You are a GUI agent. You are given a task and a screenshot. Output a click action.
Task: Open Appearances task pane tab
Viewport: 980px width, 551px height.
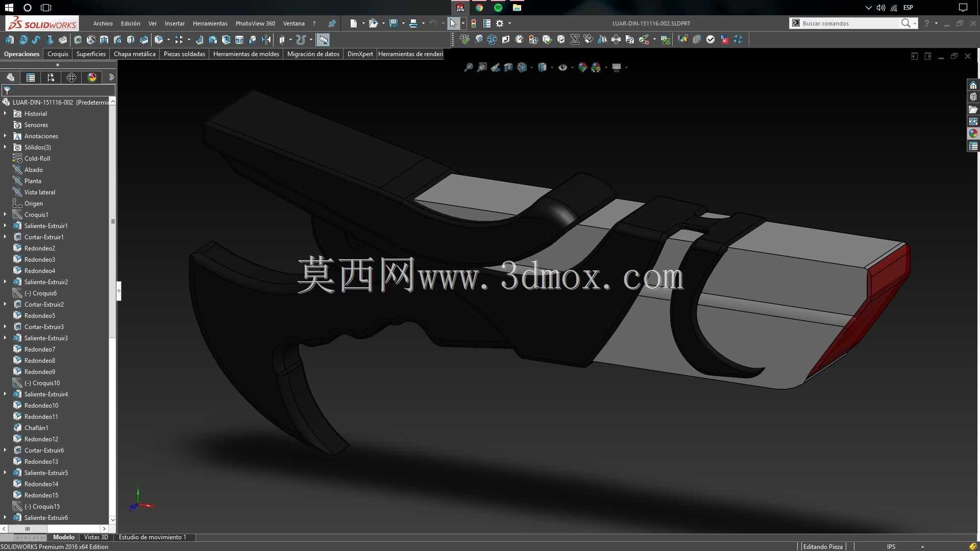(x=973, y=134)
